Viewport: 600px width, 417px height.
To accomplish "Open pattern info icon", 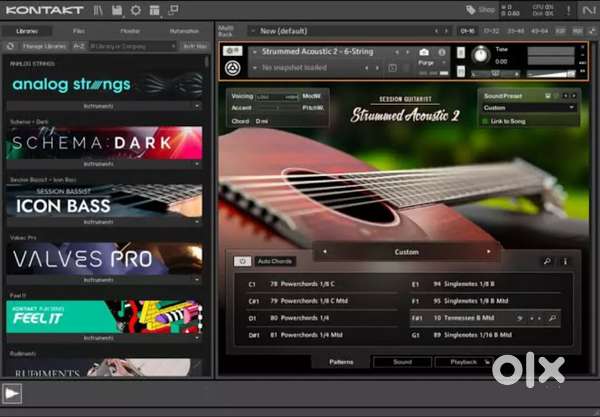I will click(565, 261).
